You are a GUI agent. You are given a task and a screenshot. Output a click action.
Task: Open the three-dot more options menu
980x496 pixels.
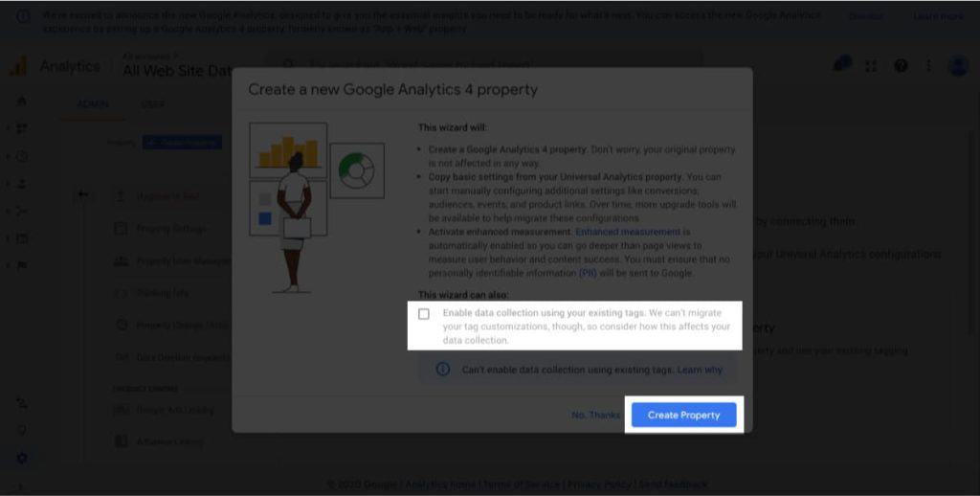click(x=928, y=66)
